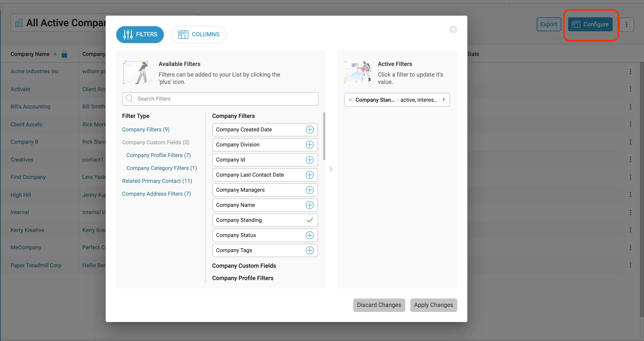This screenshot has height=341, width=644.
Task: Remove the Company Standing active filter
Action: click(x=350, y=100)
